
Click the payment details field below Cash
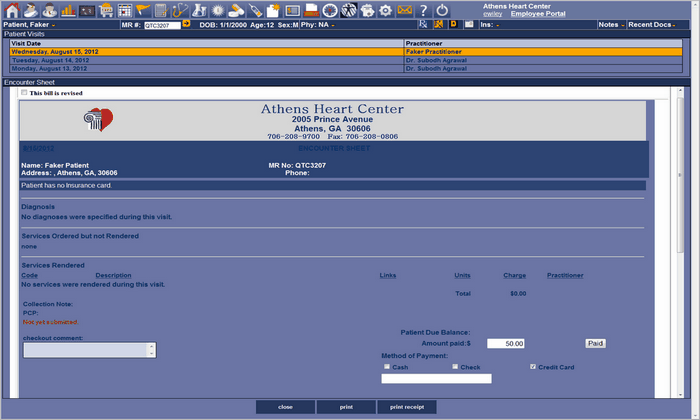436,378
